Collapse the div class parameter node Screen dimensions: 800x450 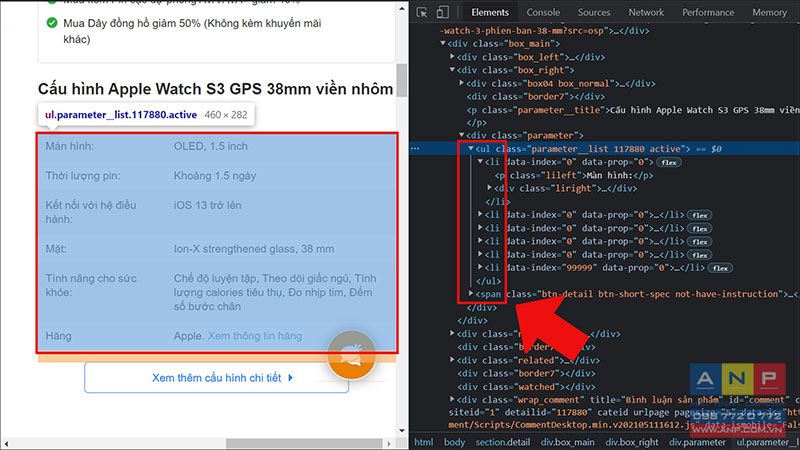coord(461,135)
